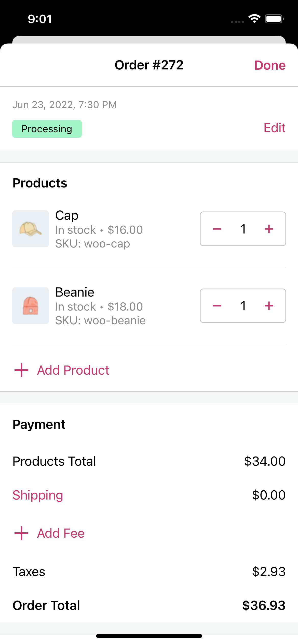Tap the battery status icon
This screenshot has width=298, height=644.
[274, 19]
